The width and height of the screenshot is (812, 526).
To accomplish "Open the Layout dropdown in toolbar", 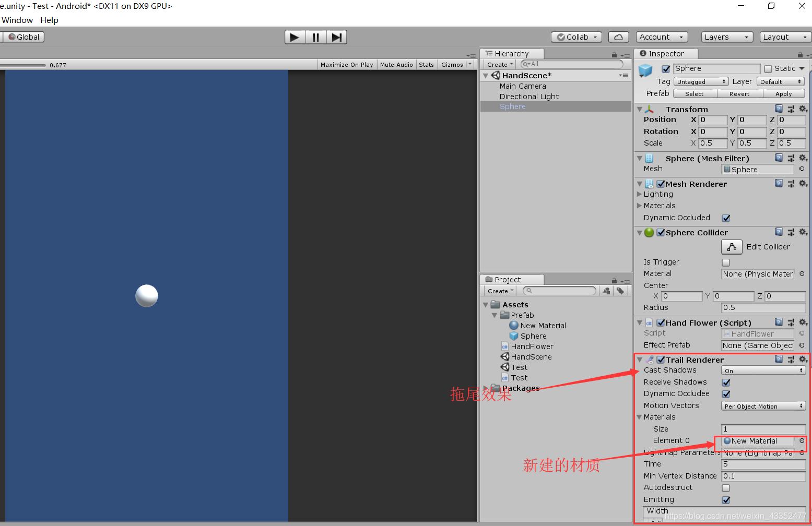I will coord(785,37).
